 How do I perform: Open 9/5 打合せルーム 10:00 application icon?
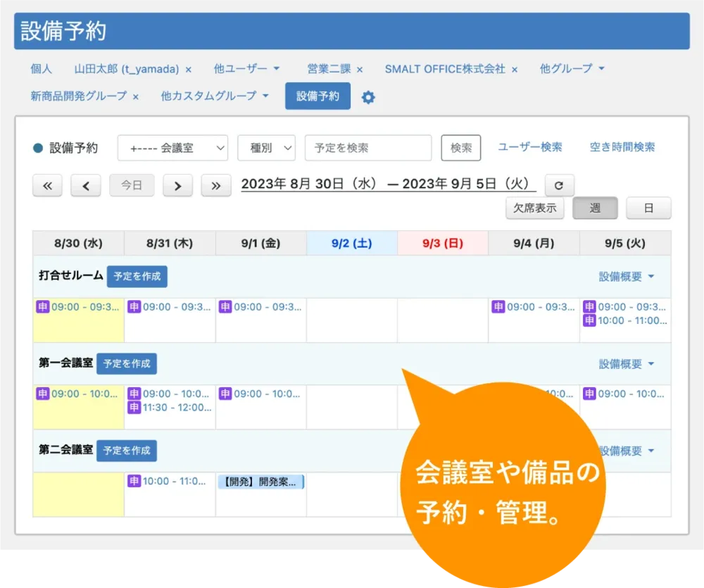tap(589, 320)
